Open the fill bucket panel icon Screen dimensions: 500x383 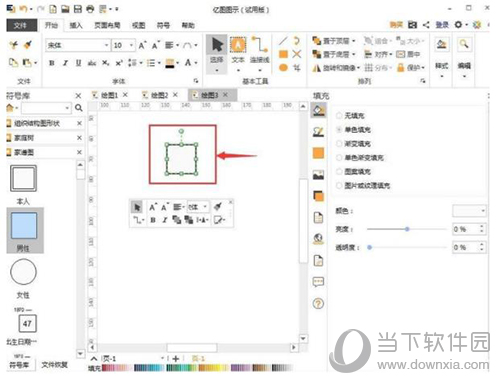319,110
